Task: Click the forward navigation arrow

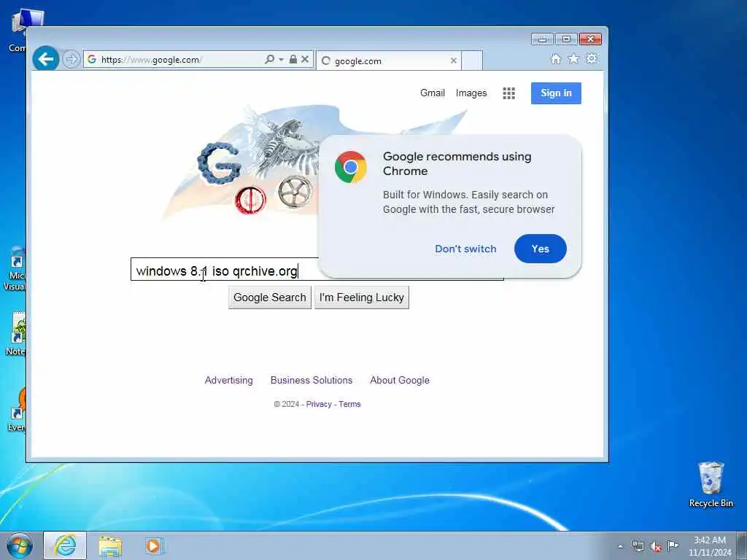Action: (71, 60)
